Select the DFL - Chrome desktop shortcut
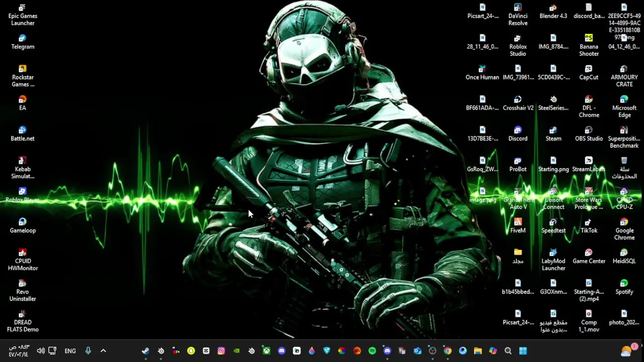Image resolution: width=644 pixels, height=362 pixels. pos(589,107)
